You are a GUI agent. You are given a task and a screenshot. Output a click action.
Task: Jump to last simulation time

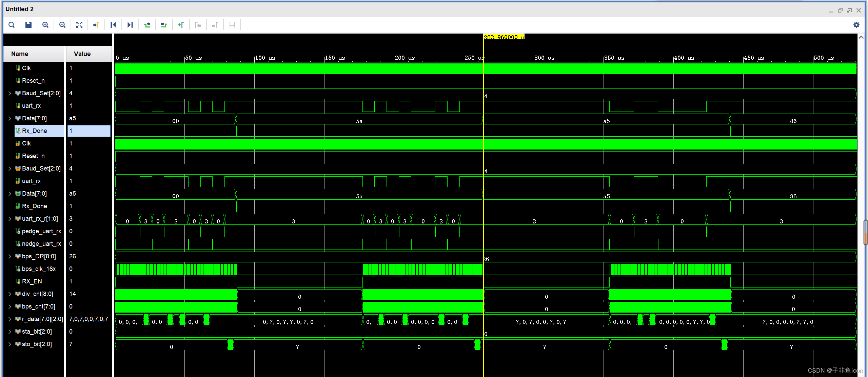[x=130, y=25]
